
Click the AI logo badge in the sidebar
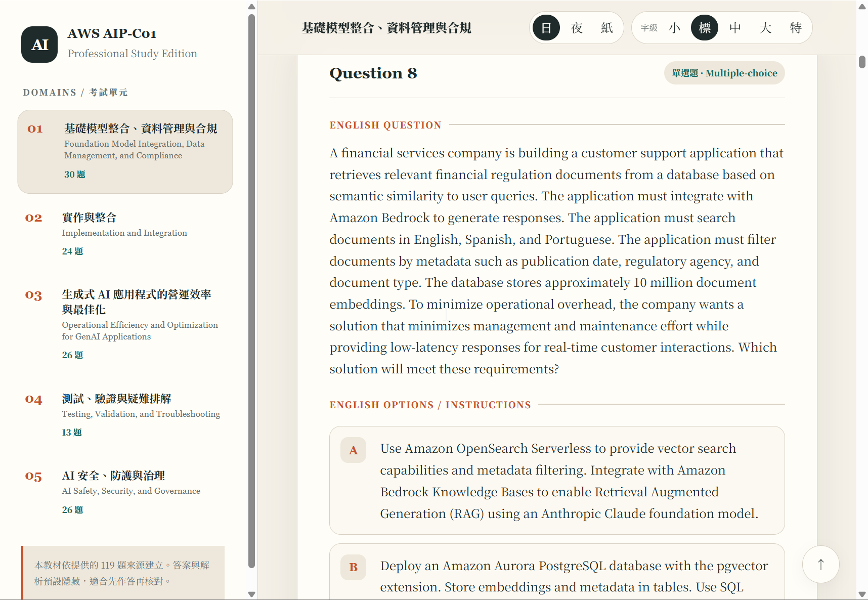tap(39, 45)
